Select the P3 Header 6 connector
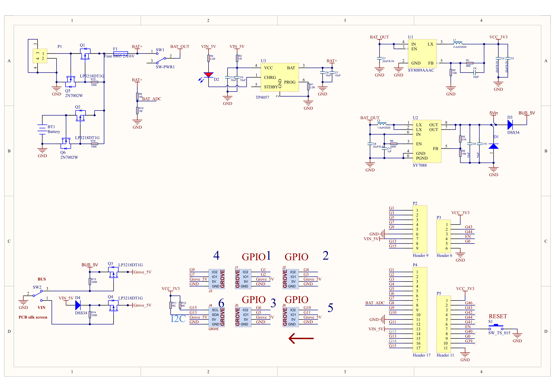Image resolution: width=555 pixels, height=392 pixels. click(x=444, y=236)
